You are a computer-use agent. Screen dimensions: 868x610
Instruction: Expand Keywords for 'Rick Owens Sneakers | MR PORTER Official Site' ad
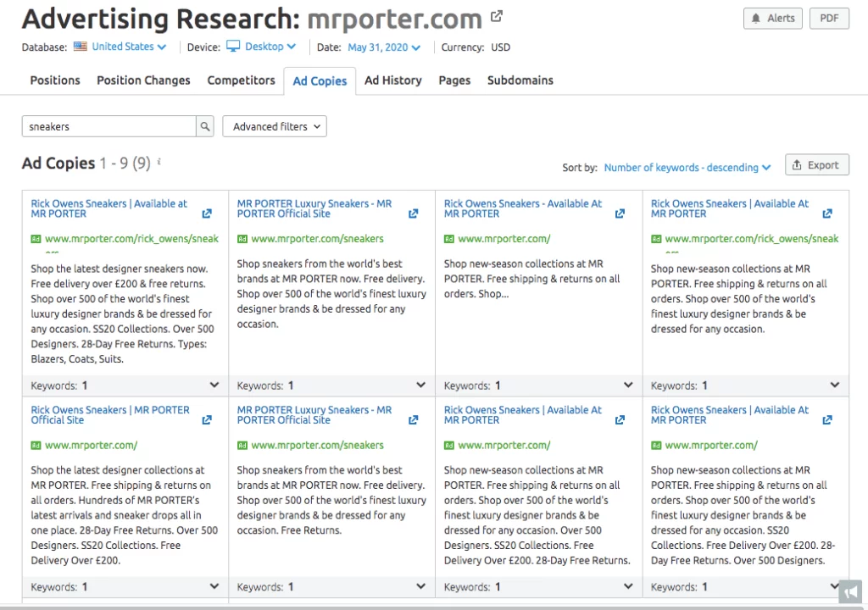click(x=214, y=586)
